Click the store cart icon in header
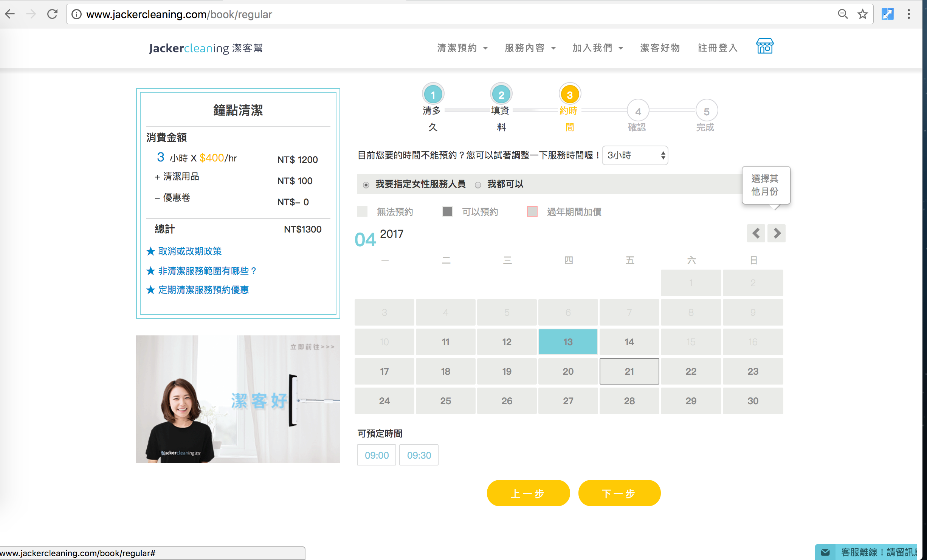 click(x=764, y=47)
